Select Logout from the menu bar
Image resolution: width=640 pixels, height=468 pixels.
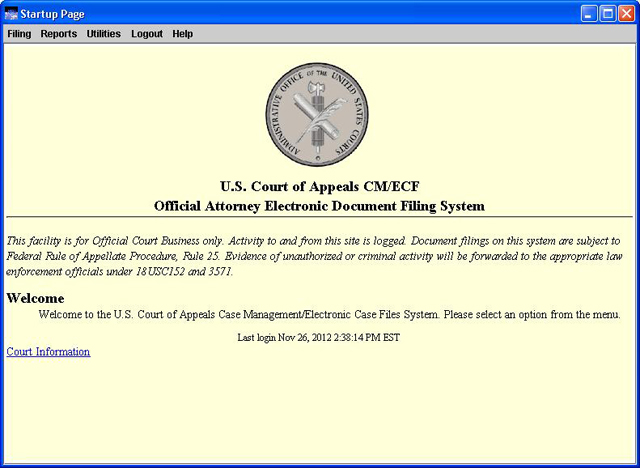coord(147,34)
